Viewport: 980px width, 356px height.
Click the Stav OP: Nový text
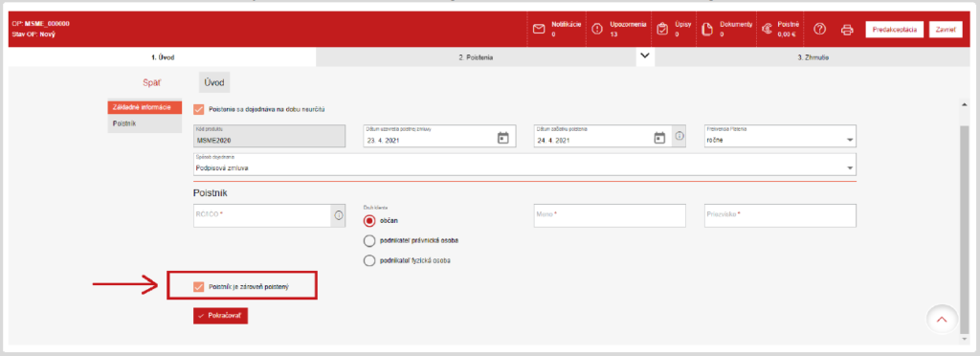(33, 34)
